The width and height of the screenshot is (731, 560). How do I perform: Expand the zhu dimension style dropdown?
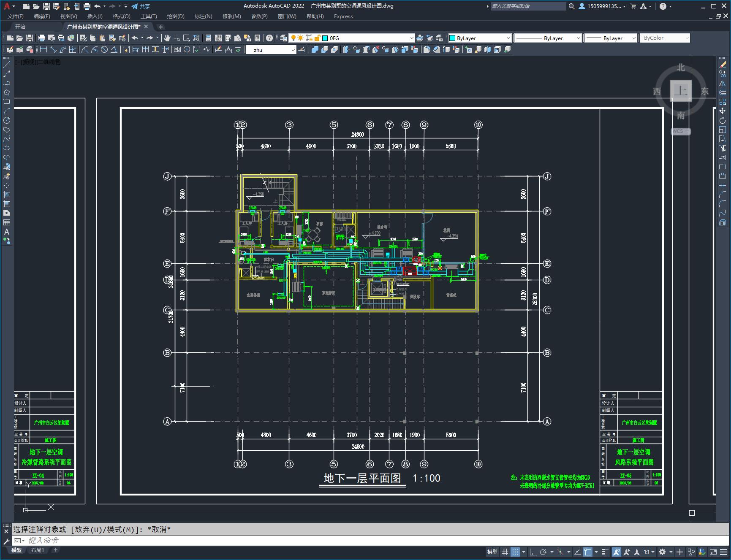pos(293,50)
